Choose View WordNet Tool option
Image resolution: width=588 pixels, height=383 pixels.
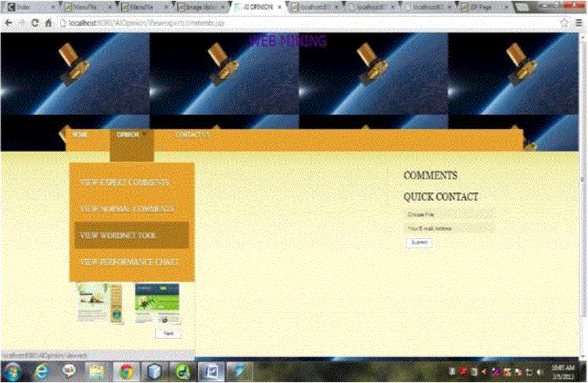point(118,235)
